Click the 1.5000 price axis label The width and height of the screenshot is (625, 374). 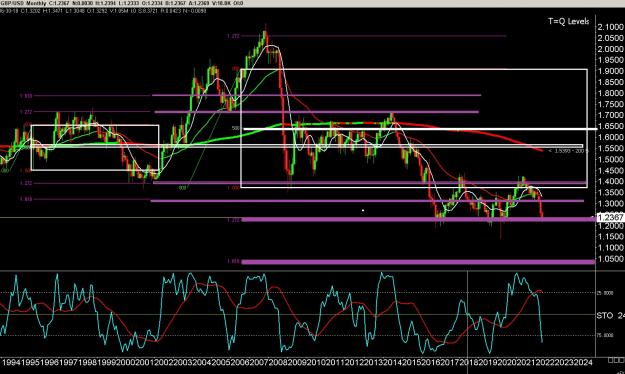(611, 159)
